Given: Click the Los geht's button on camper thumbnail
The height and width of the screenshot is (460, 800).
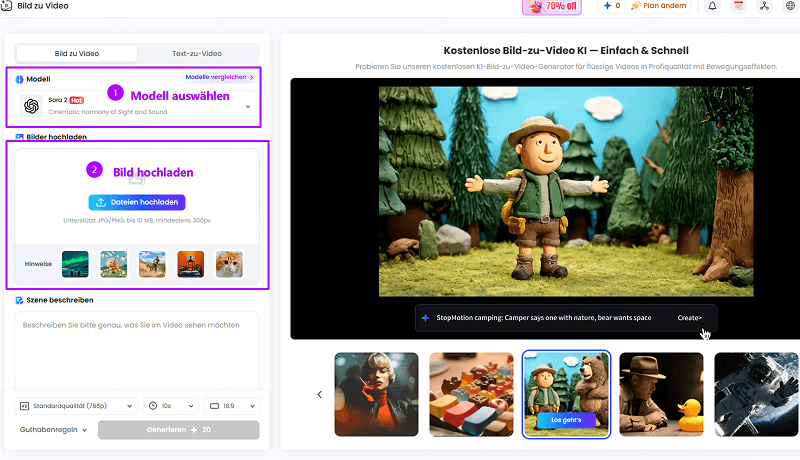Looking at the screenshot, I should click(566, 420).
